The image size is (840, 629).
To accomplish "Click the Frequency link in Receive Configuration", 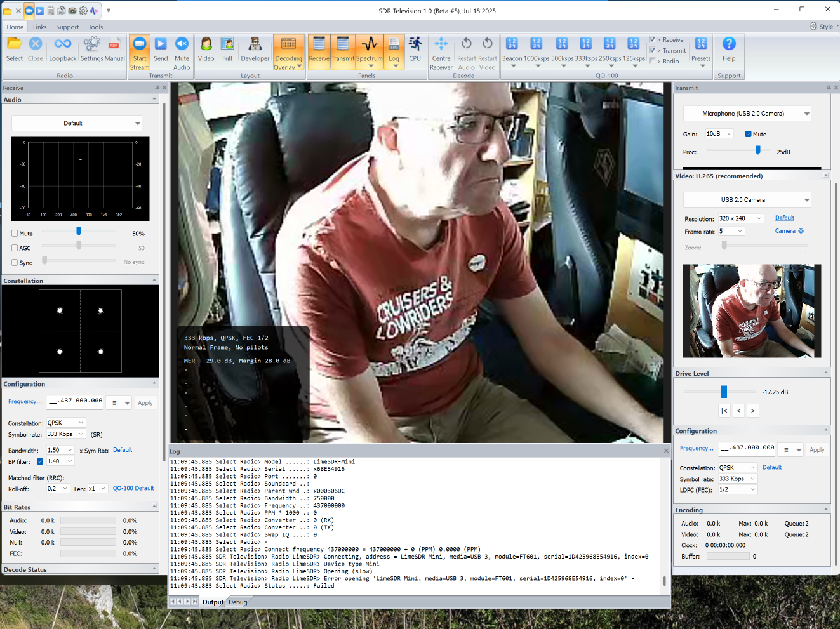I will point(25,401).
